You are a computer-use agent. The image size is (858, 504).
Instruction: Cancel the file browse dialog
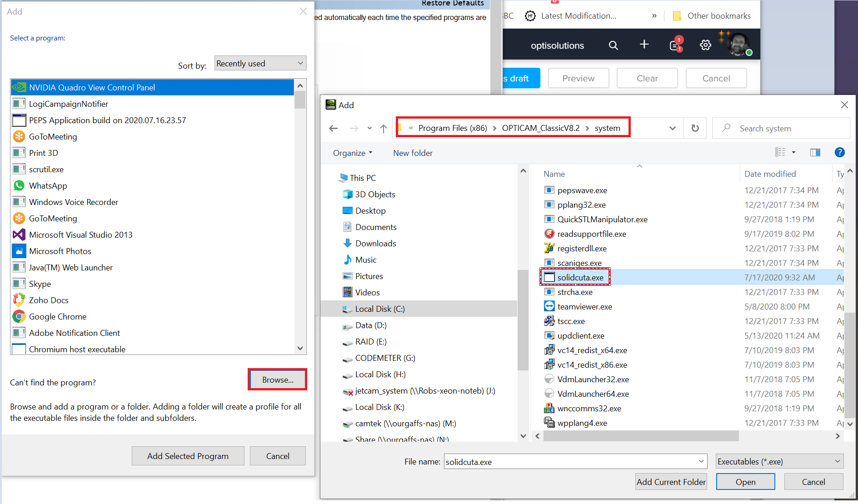point(813,482)
